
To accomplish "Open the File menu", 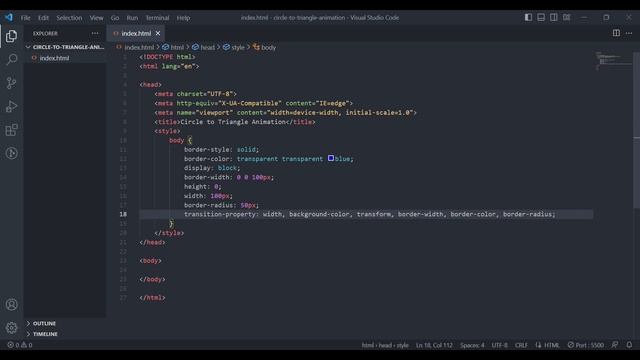I will point(26,18).
